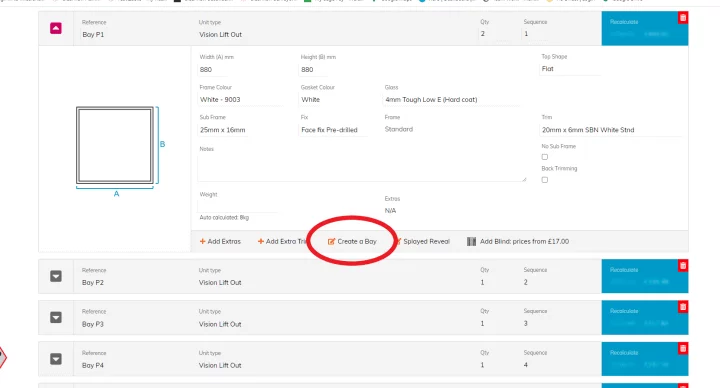Click the Add Blind icon
720x388 pixels.
[x=471, y=241]
